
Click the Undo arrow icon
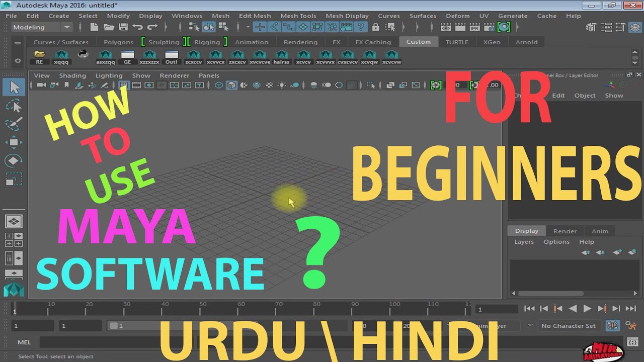(x=137, y=27)
